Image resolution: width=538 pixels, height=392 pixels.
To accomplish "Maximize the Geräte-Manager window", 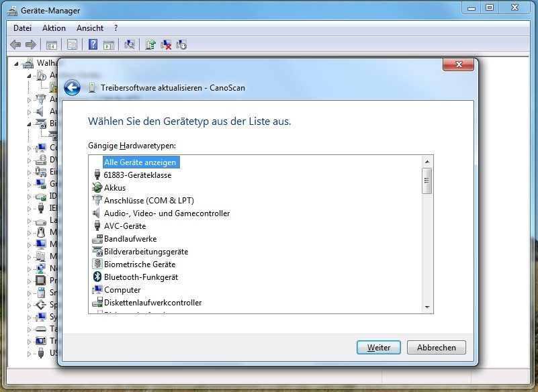I will [x=490, y=7].
